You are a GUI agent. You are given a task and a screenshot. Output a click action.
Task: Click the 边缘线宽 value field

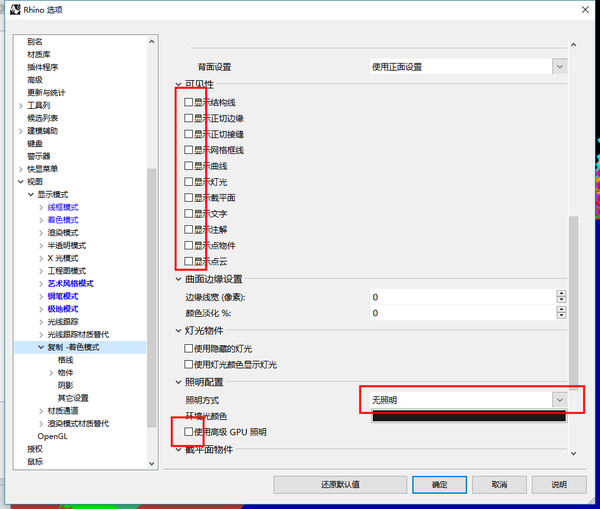463,297
